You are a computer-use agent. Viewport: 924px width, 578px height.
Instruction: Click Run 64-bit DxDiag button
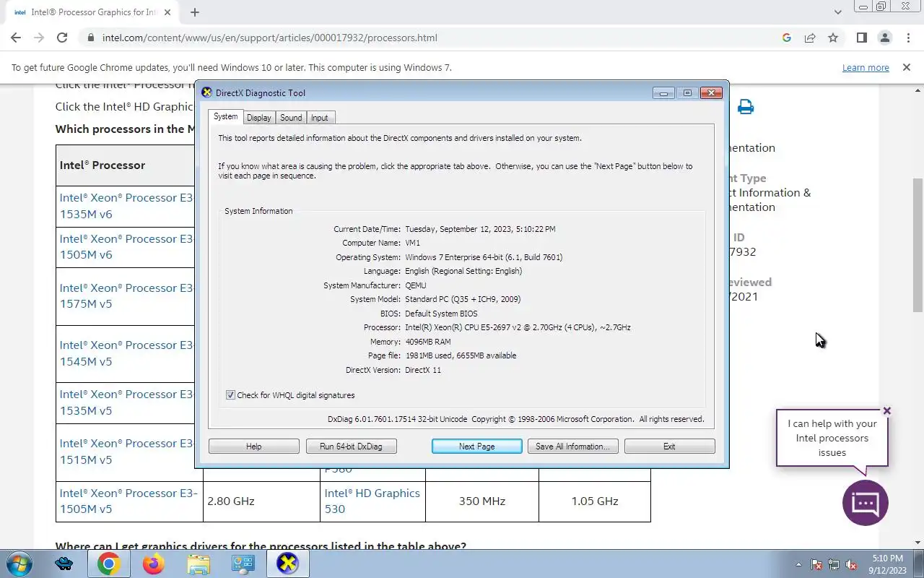pyautogui.click(x=351, y=447)
